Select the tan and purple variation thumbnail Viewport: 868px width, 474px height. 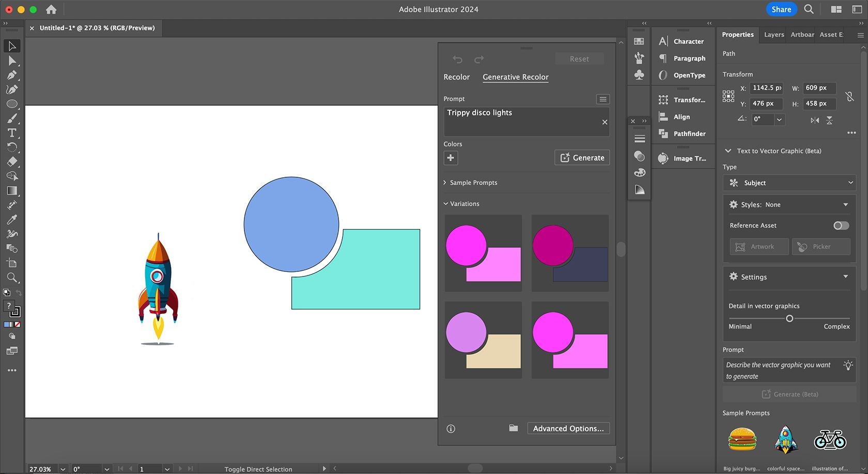point(484,340)
